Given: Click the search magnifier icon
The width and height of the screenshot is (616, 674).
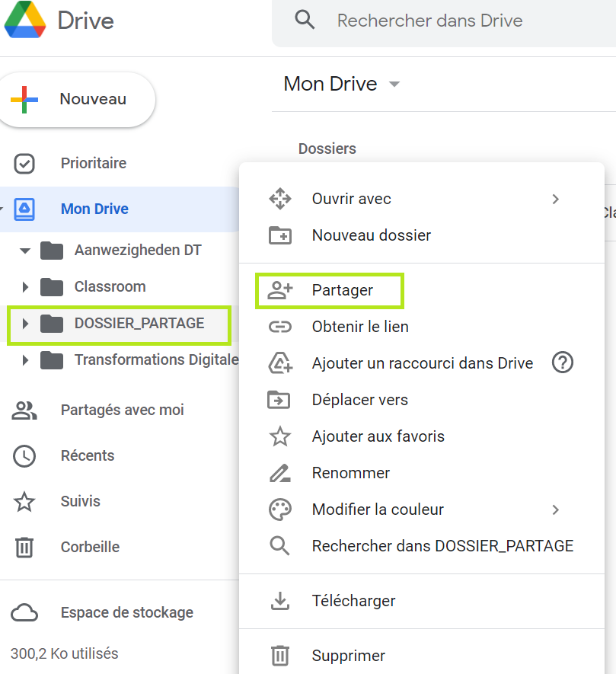Looking at the screenshot, I should (305, 20).
